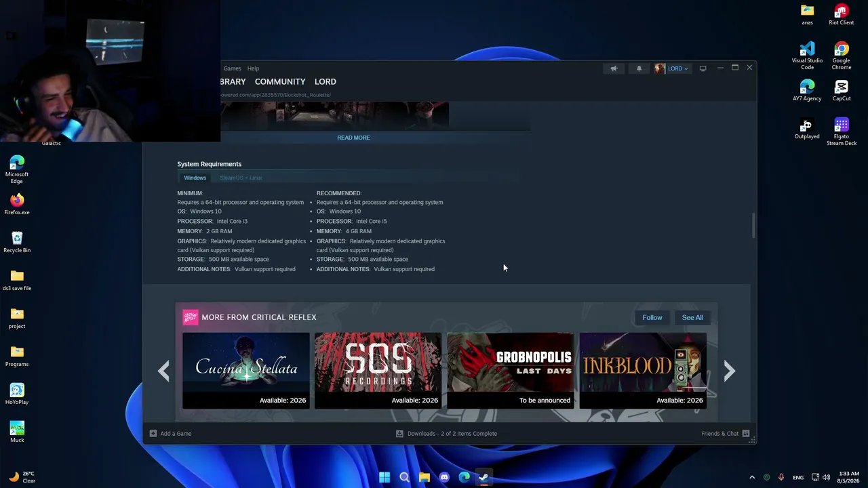This screenshot has height=488, width=868.
Task: Open Visual Studio Code desktop shortcut
Action: (807, 56)
